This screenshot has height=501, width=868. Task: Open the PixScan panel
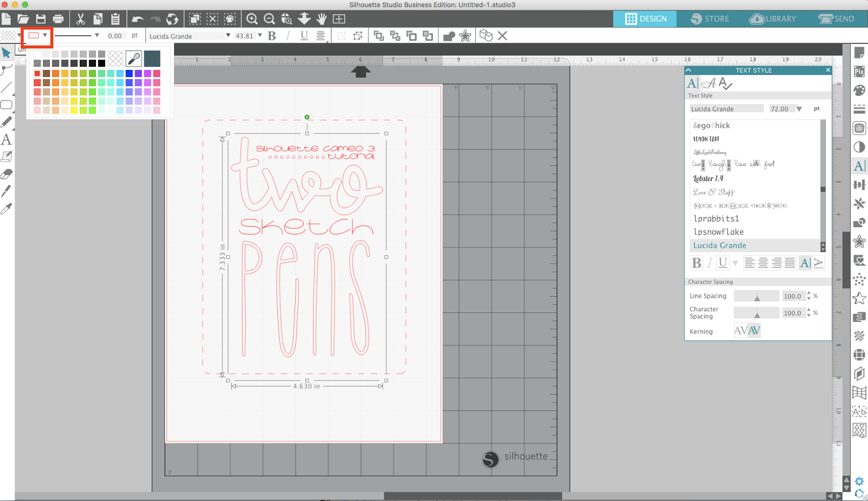pyautogui.click(x=860, y=71)
